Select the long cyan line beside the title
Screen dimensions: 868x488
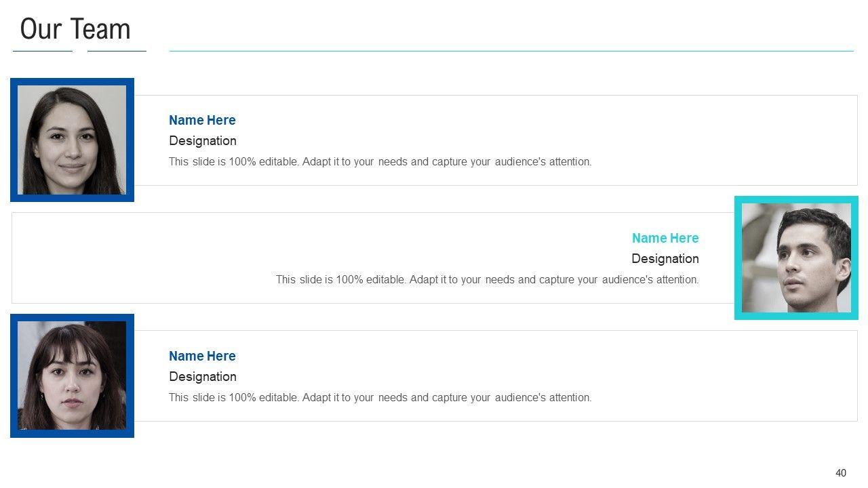coord(511,51)
